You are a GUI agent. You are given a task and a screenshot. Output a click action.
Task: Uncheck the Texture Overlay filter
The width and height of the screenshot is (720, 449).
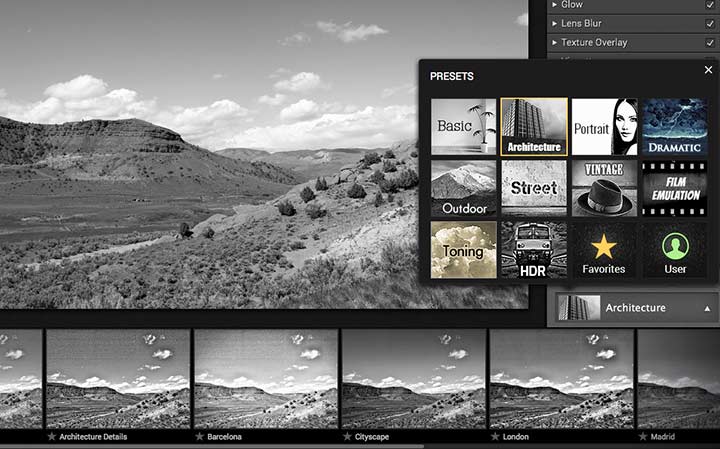click(710, 43)
